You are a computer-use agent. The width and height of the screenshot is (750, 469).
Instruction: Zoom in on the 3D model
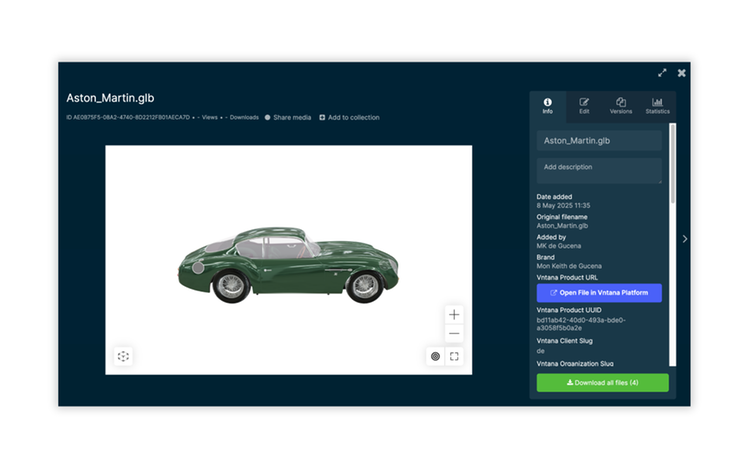pos(454,315)
